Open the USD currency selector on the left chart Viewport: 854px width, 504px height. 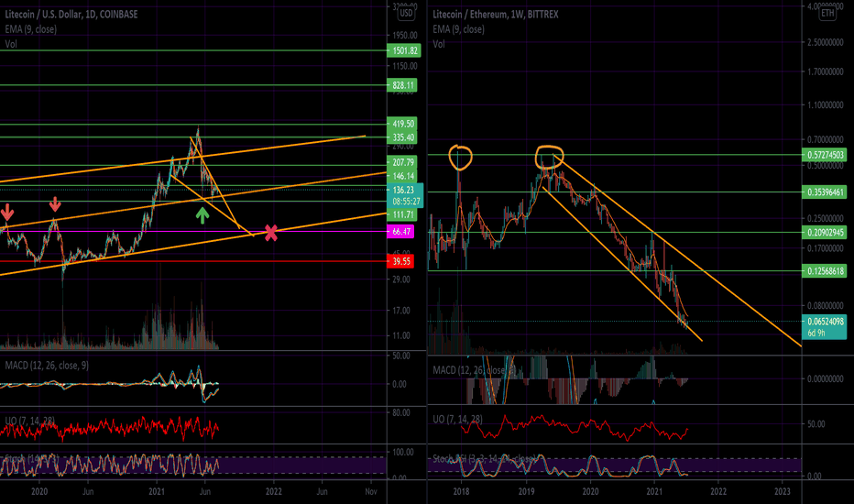tap(406, 13)
